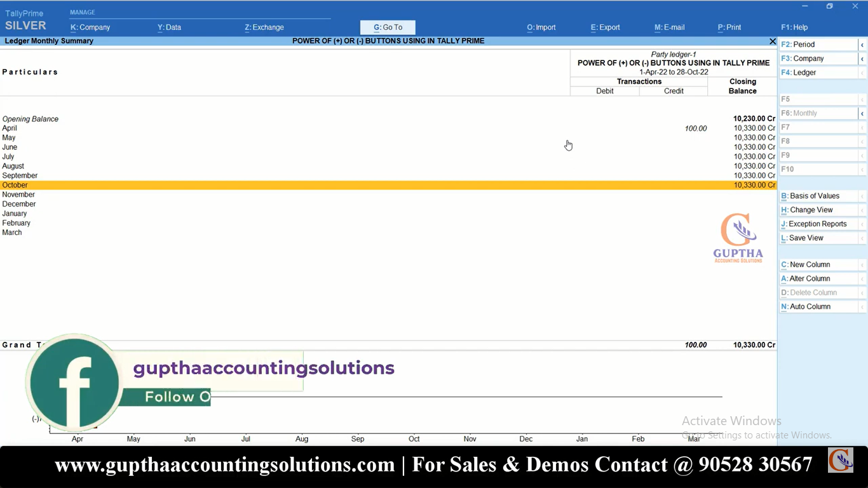This screenshot has height=488, width=868.
Task: Select the Opening Balance row
Action: (x=388, y=119)
